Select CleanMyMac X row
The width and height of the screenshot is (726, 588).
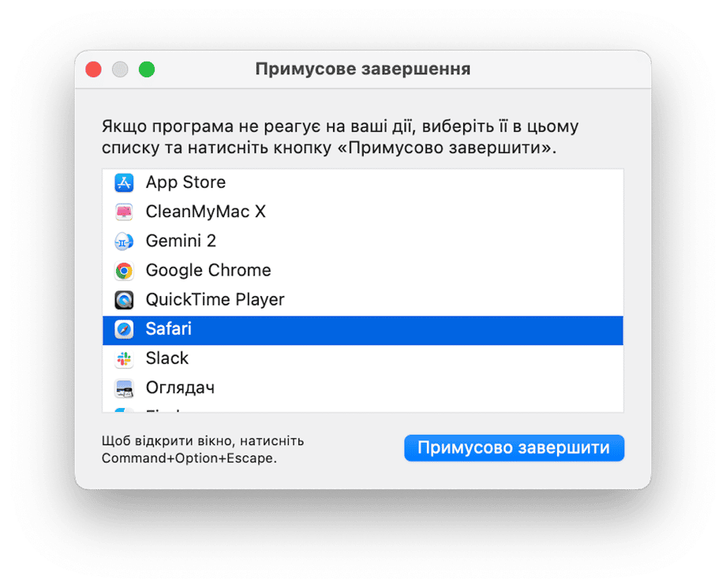[362, 212]
